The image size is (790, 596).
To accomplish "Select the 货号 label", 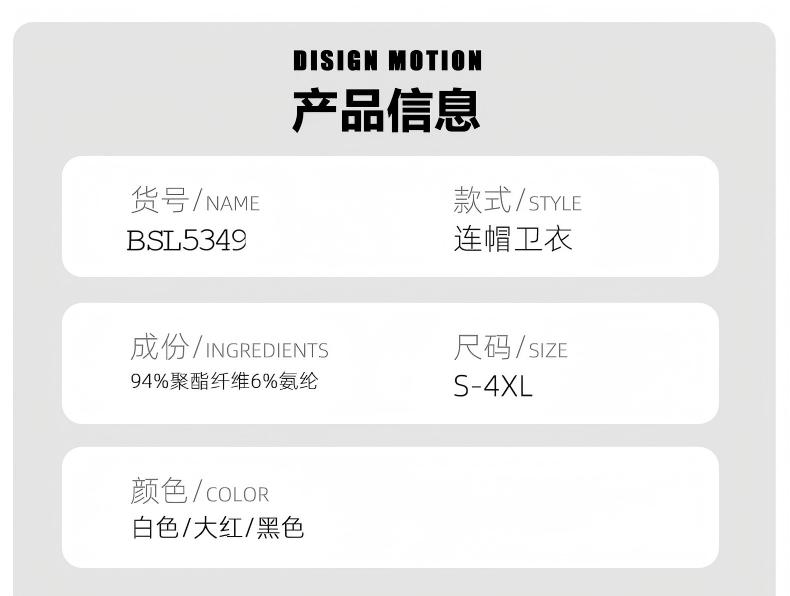I will 159,200.
